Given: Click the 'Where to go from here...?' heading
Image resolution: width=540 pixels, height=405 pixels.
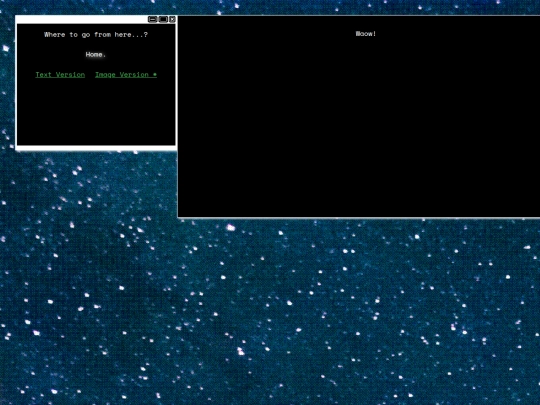Looking at the screenshot, I should 96,34.
